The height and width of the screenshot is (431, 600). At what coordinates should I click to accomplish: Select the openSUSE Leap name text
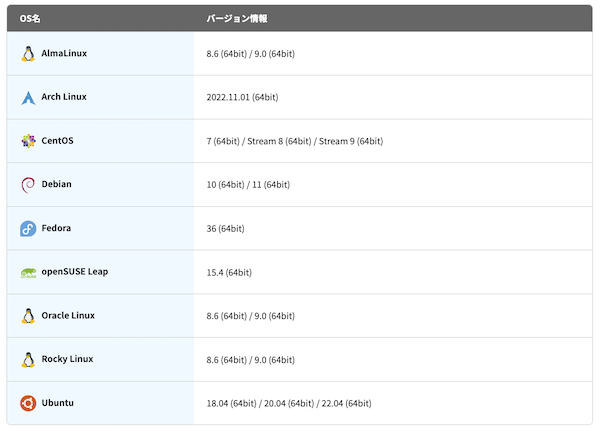tap(75, 272)
